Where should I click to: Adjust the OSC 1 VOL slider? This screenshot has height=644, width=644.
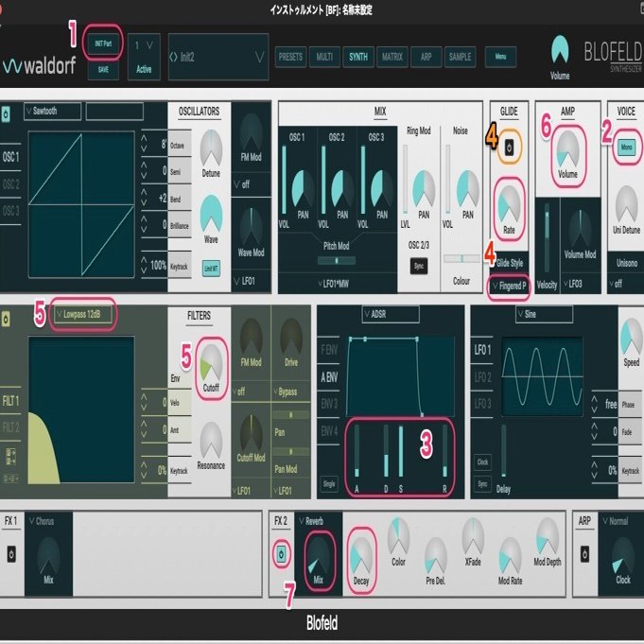tap(284, 180)
